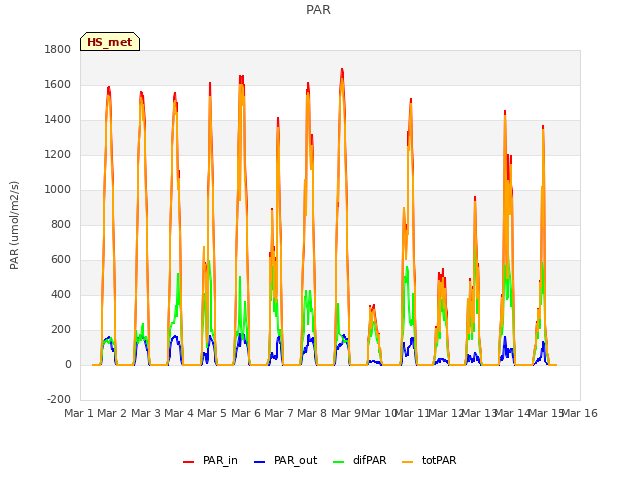Click the 1800 y-axis tick label
640x480 pixels.
tap(58, 49)
